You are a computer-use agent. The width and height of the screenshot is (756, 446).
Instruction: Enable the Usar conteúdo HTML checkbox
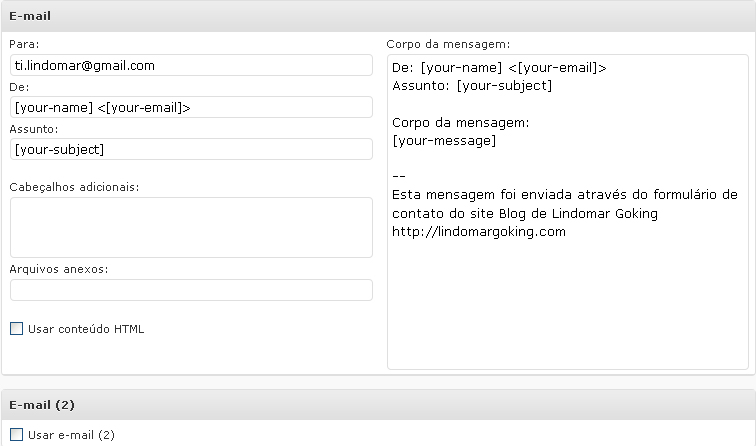pyautogui.click(x=16, y=329)
